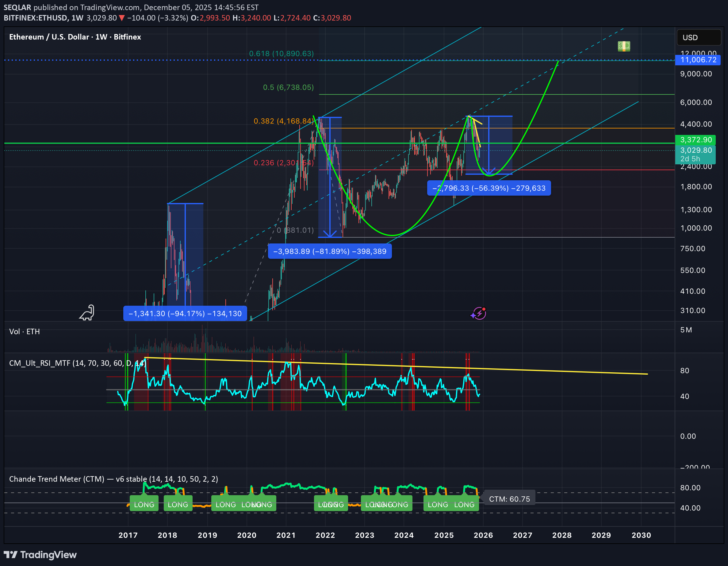The width and height of the screenshot is (728, 566).
Task: Click the Vol · ETH indicator legend
Action: click(x=24, y=331)
